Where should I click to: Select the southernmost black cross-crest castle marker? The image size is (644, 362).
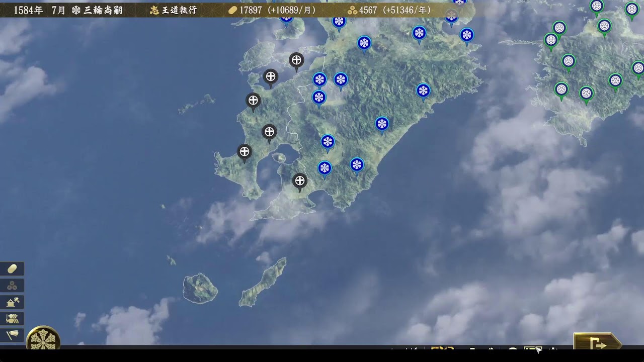pyautogui.click(x=299, y=180)
